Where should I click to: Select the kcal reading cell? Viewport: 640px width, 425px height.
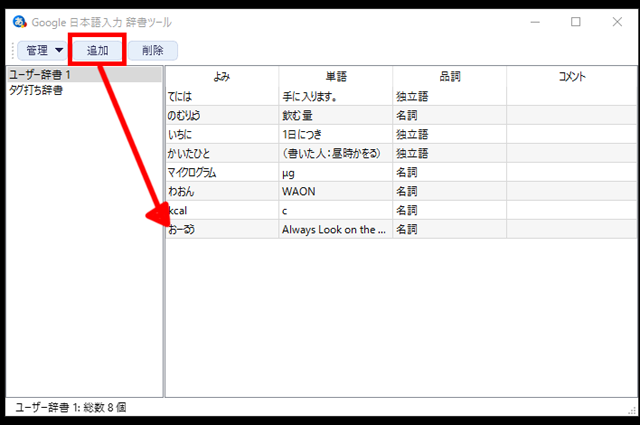(x=222, y=210)
